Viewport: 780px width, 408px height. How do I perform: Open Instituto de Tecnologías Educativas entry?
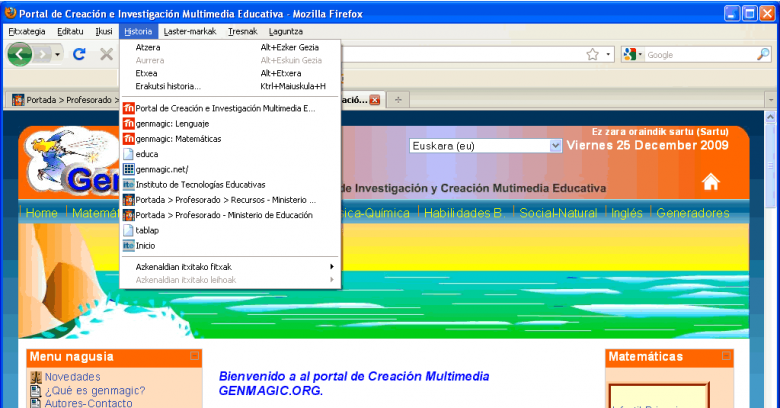(x=230, y=185)
